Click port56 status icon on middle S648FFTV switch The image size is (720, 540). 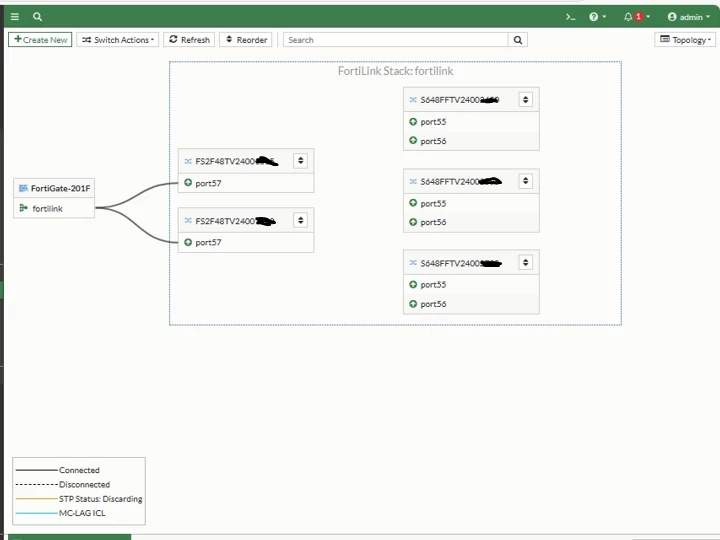tap(413, 222)
